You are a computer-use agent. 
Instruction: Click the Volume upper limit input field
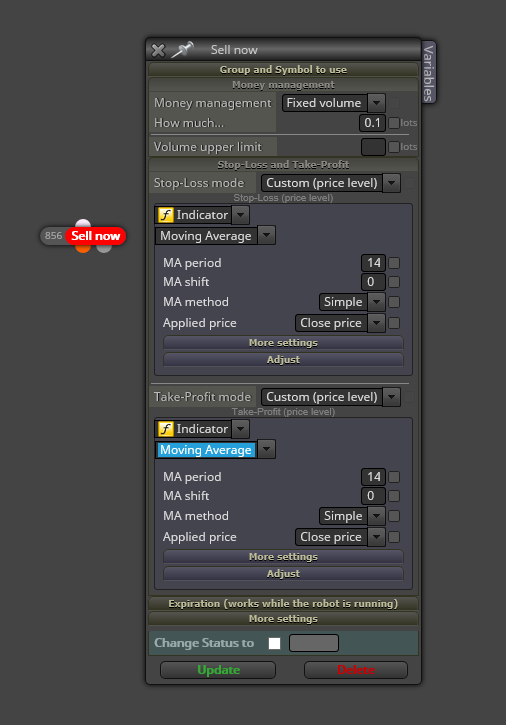pos(373,147)
